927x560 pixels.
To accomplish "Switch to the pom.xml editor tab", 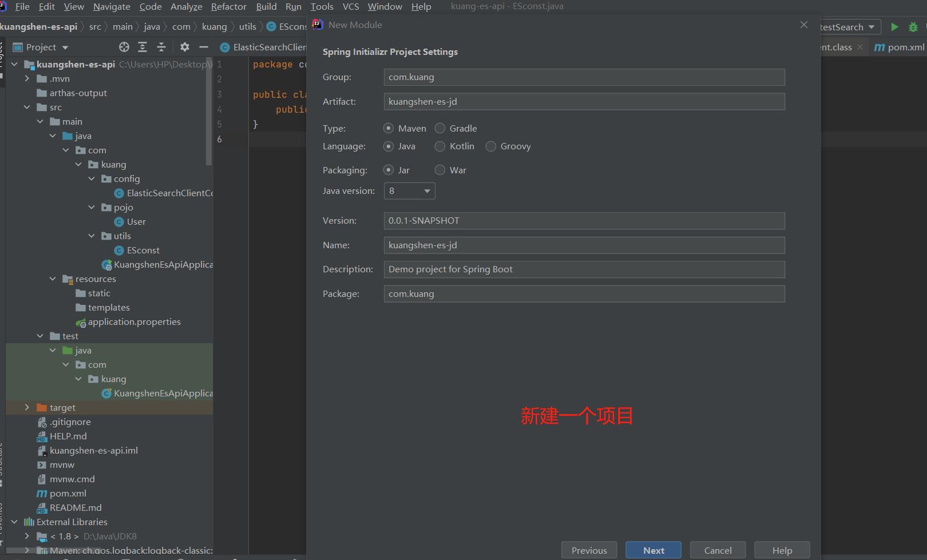I will (x=900, y=47).
